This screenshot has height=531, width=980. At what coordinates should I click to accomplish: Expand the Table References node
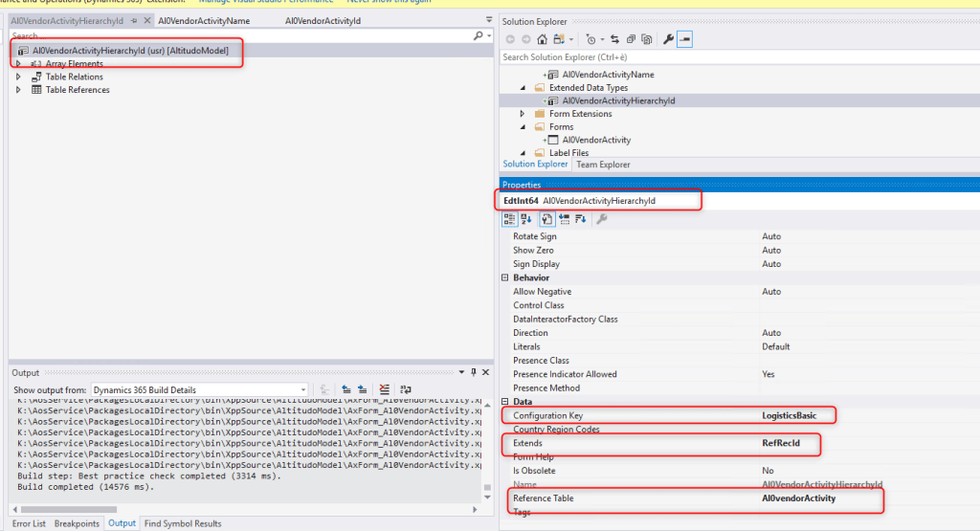pos(18,90)
